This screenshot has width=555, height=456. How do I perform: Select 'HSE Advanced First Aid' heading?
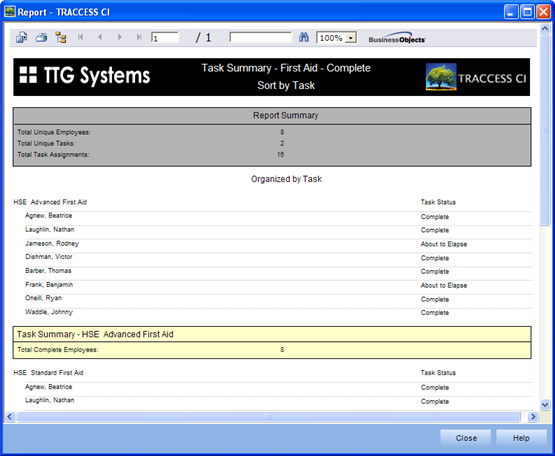click(50, 202)
